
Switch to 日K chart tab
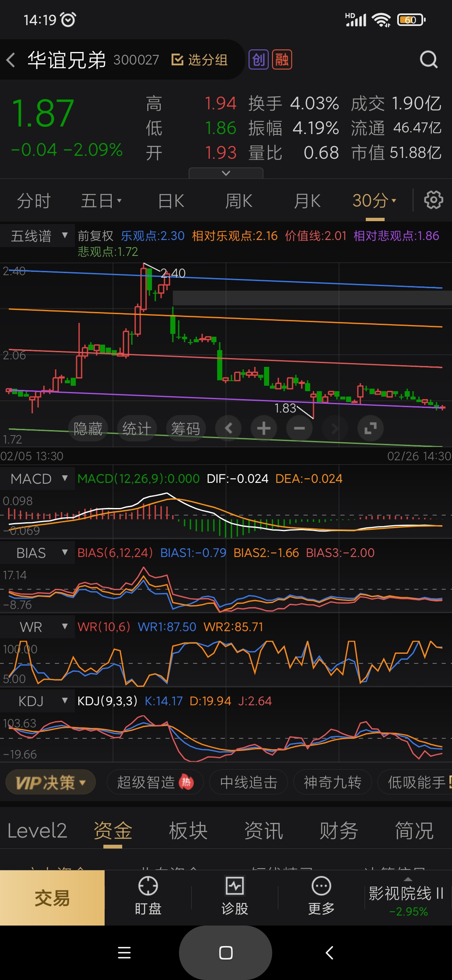(x=171, y=201)
